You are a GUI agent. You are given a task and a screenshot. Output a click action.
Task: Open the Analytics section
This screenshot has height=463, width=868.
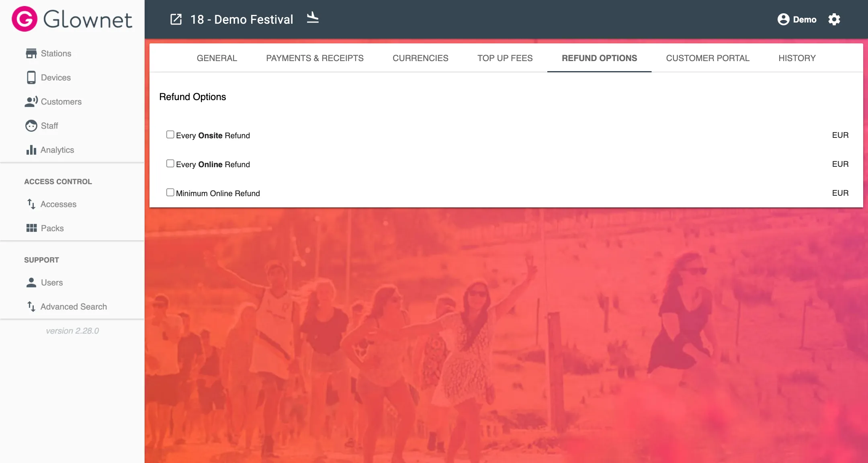[57, 150]
